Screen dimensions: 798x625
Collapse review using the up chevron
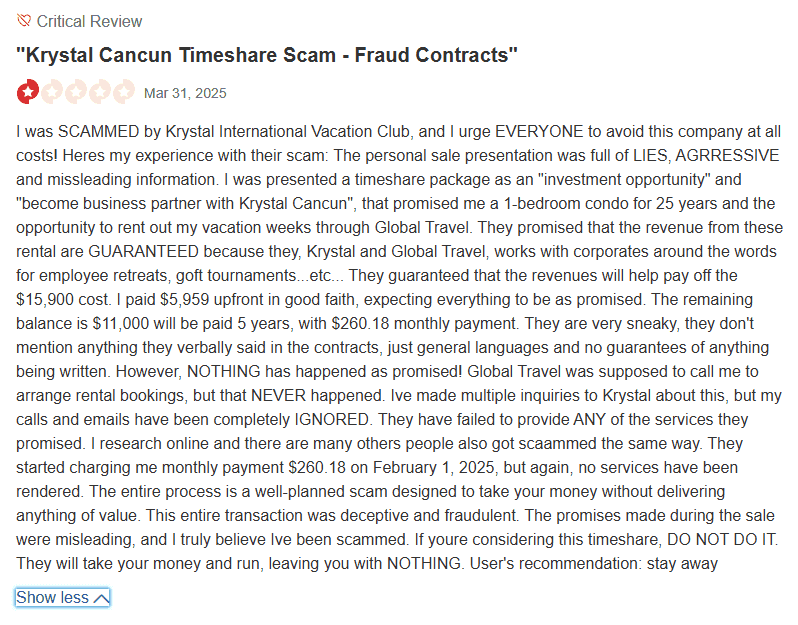tap(100, 598)
